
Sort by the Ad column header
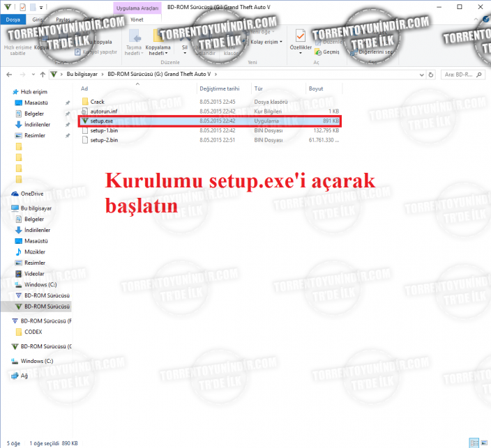coord(84,88)
